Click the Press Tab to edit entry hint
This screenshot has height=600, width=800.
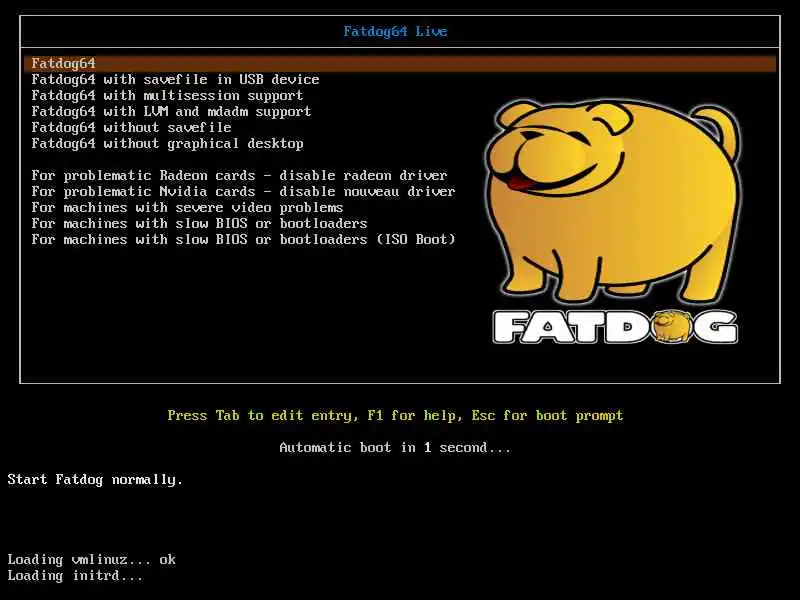395,416
